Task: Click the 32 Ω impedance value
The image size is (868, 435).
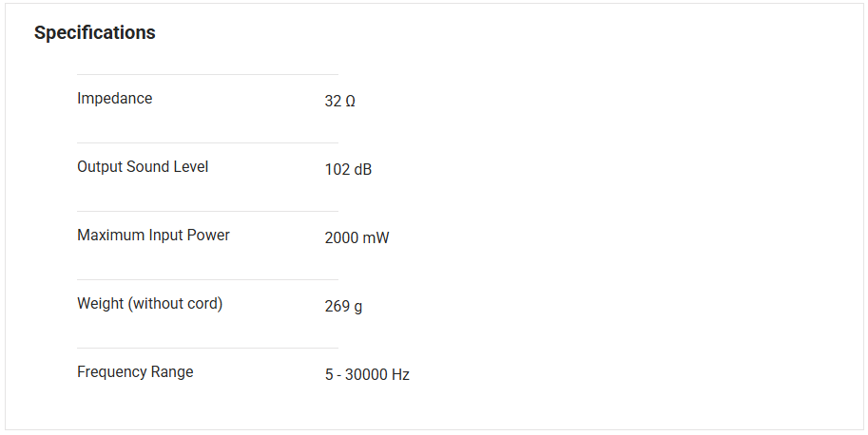Action: (x=339, y=101)
